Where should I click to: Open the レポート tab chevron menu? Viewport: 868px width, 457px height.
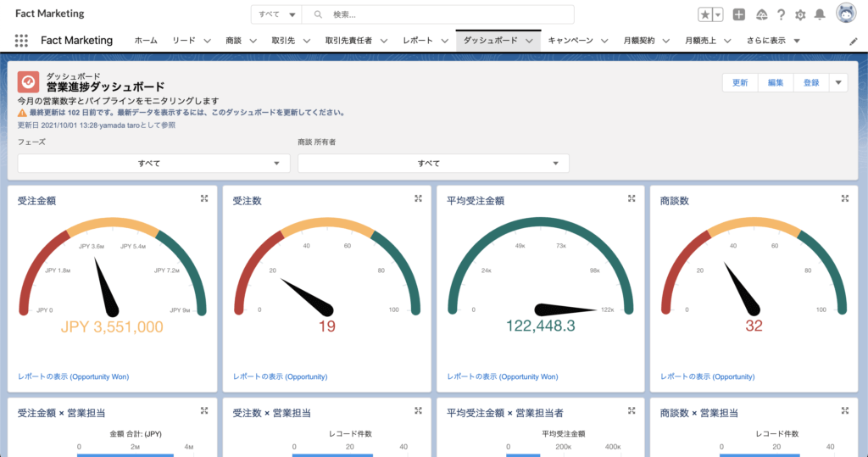444,41
